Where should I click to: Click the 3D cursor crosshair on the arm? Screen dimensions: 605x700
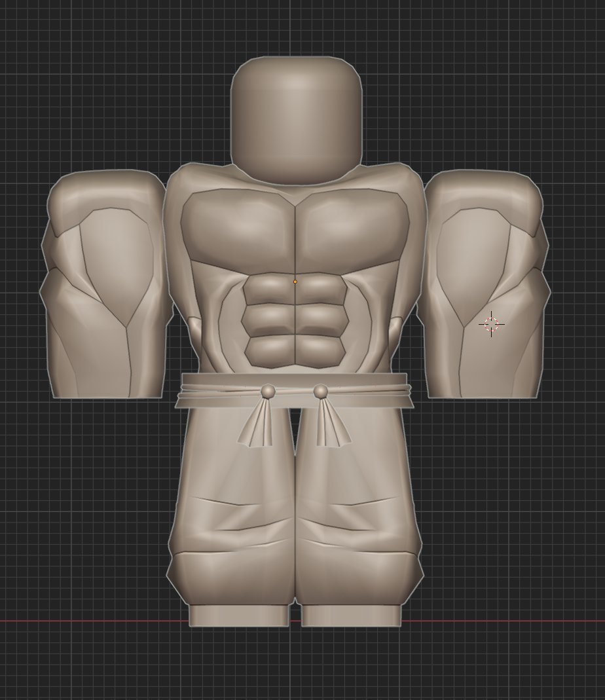pos(492,324)
